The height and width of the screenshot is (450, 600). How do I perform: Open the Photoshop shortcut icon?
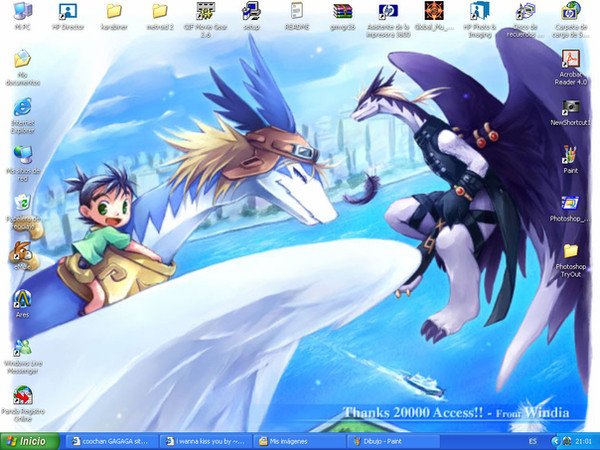point(571,203)
